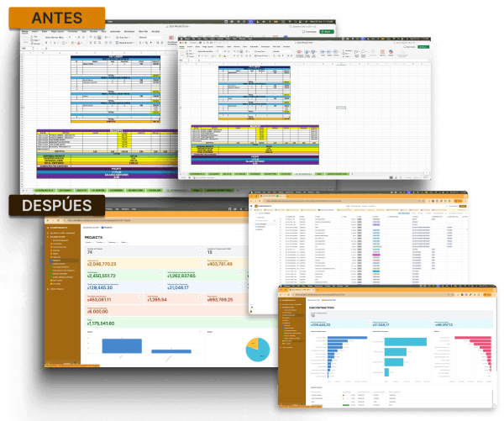
Task: Expand the 2,450,551.72 card
Action: pos(160,273)
